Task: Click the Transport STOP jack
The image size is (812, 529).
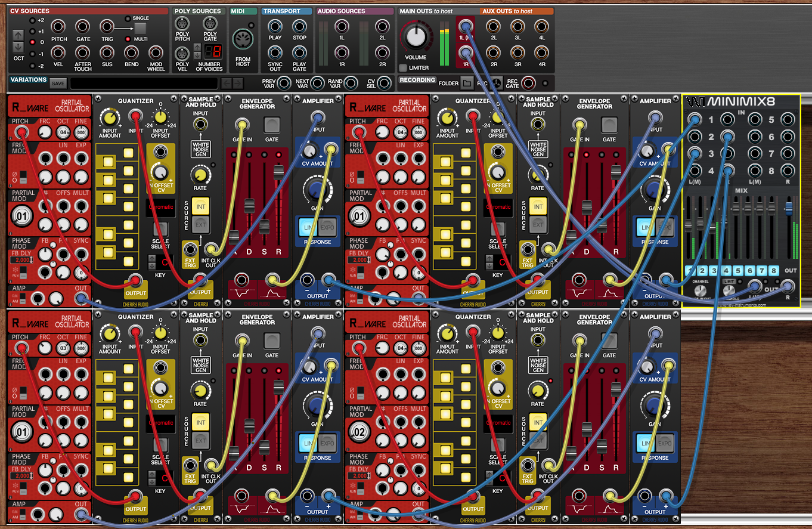Action: click(299, 26)
